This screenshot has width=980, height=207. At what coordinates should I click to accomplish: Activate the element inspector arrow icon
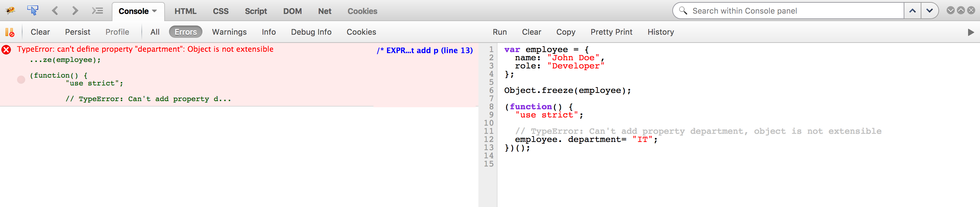tap(33, 11)
